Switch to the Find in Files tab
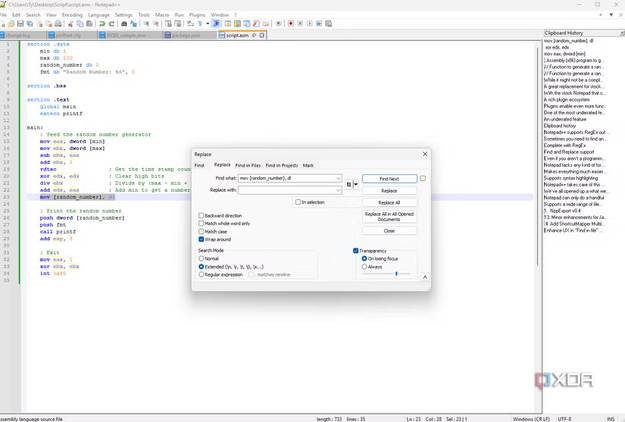 (248, 165)
